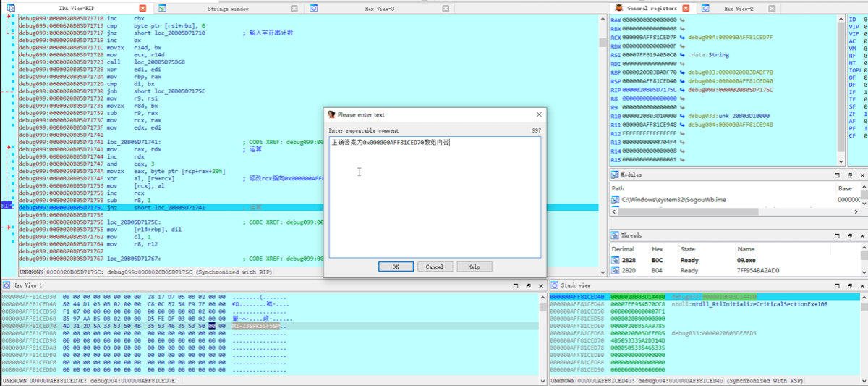Follow the R11 register jump arrow

click(x=683, y=125)
